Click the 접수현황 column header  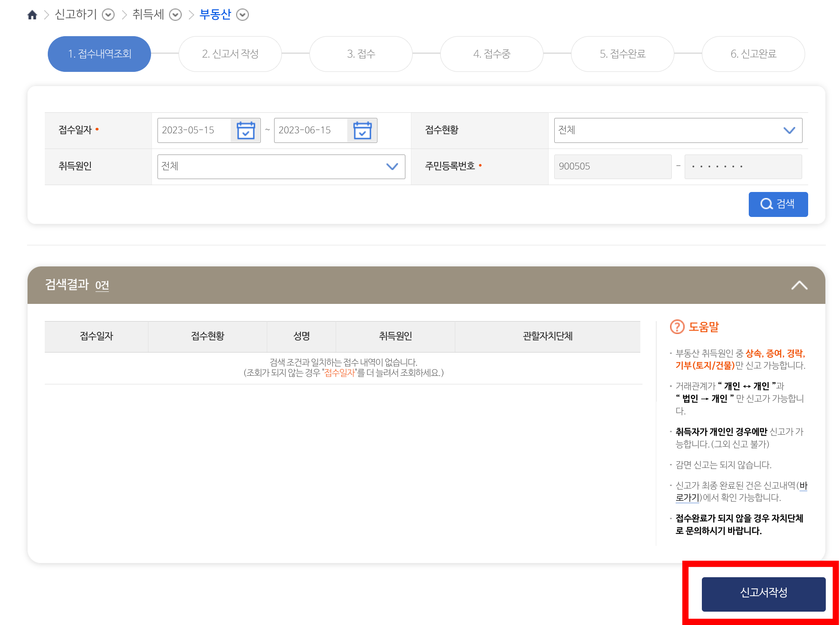(x=208, y=336)
